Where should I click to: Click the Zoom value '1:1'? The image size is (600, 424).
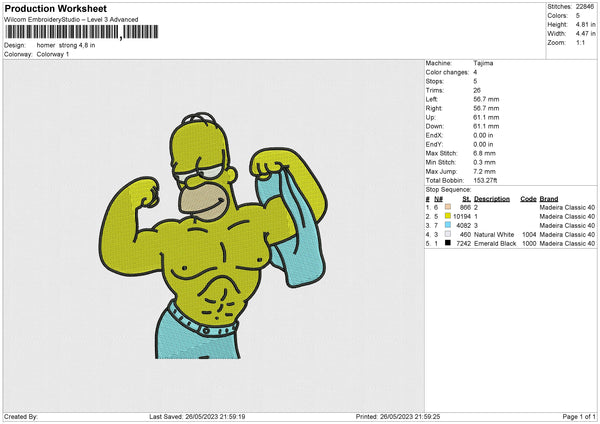point(580,42)
